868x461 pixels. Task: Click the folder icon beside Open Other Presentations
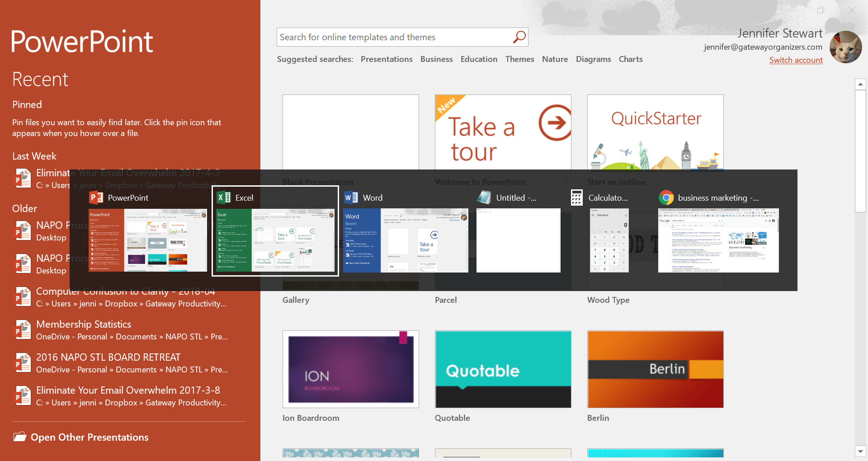19,437
